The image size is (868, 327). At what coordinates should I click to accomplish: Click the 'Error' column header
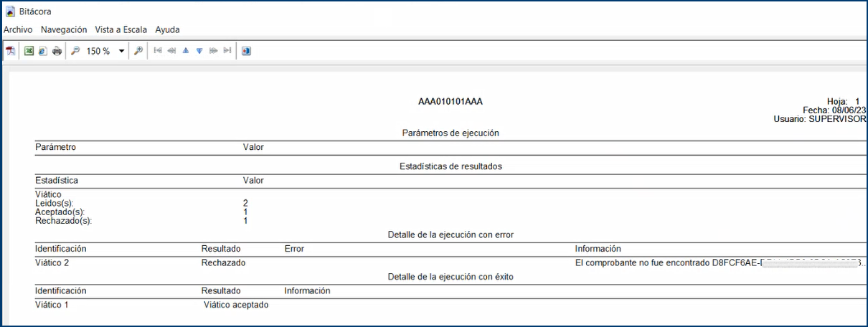[x=294, y=249]
